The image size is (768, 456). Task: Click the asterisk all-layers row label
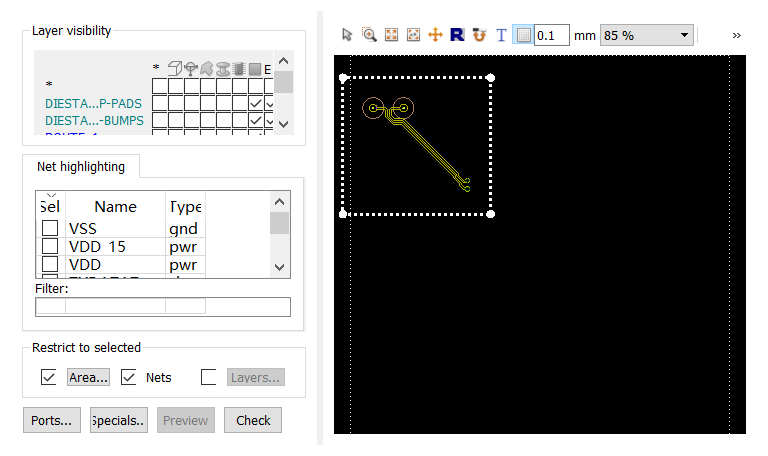point(49,85)
